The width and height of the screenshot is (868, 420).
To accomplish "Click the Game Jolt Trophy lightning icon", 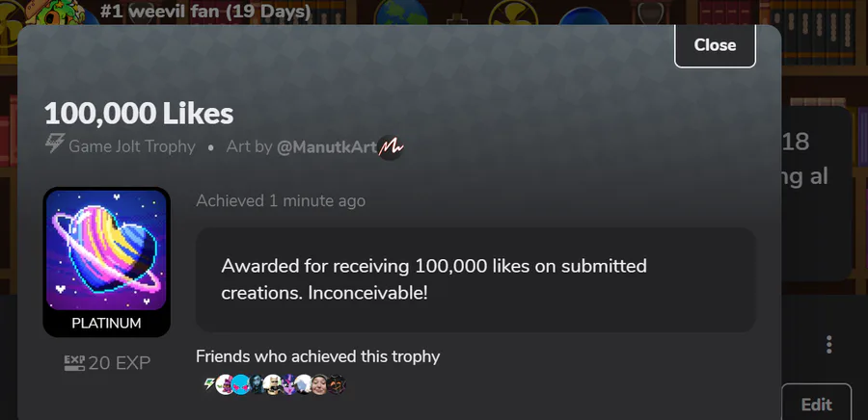I will click(55, 144).
